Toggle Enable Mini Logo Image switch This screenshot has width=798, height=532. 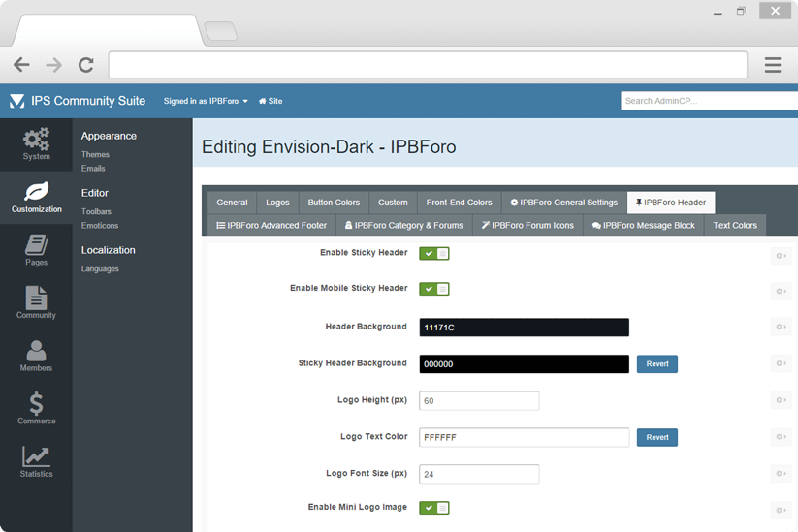[434, 508]
